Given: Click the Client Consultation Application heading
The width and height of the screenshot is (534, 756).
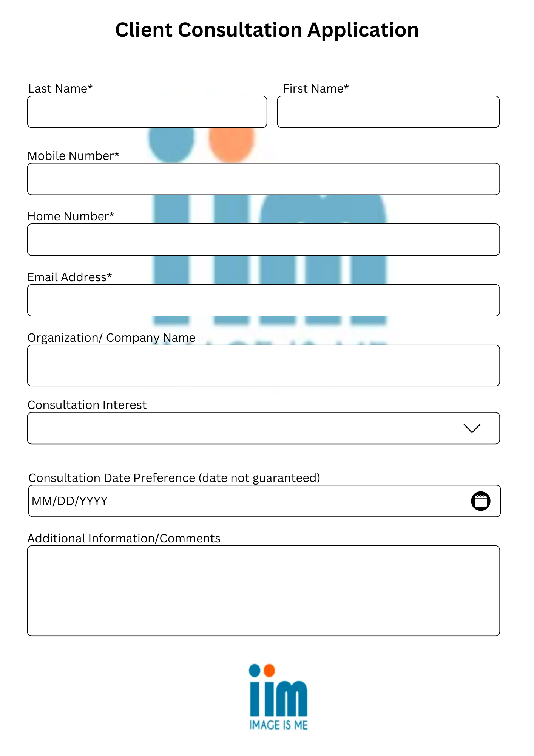Looking at the screenshot, I should (267, 30).
